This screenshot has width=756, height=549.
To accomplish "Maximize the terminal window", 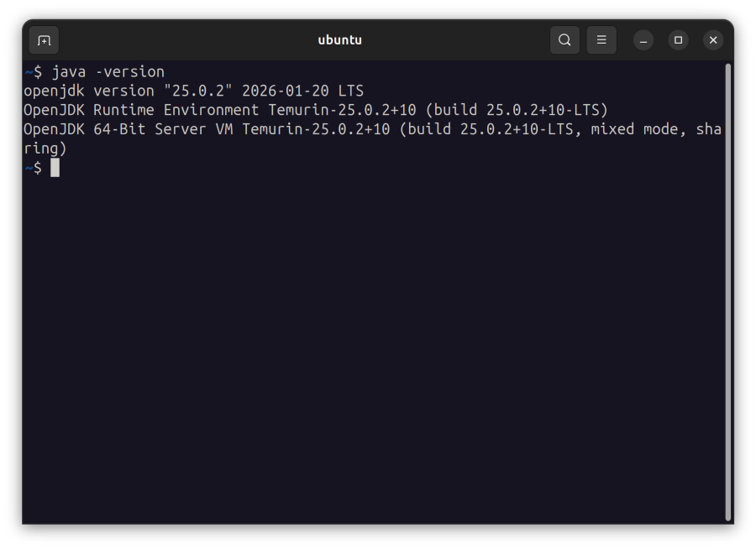I will point(678,39).
